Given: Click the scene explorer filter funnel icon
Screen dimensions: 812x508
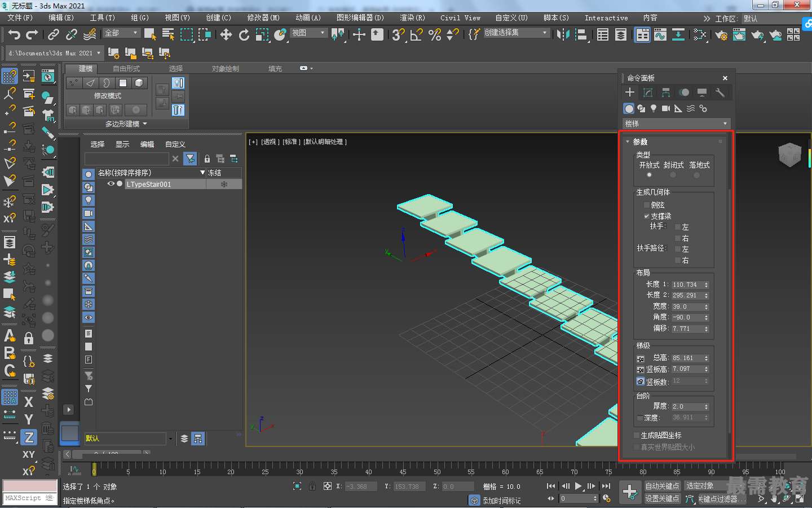Looking at the screenshot, I should [191, 159].
